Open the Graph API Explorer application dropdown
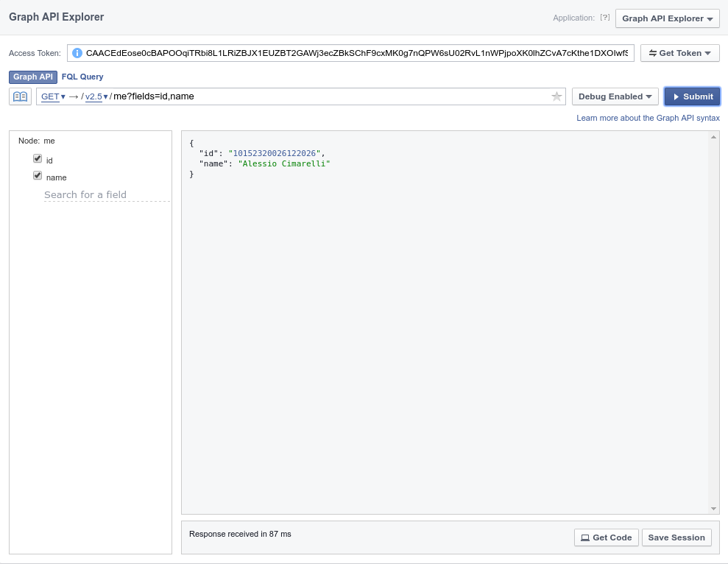Viewport: 728px width, 564px height. coord(667,18)
